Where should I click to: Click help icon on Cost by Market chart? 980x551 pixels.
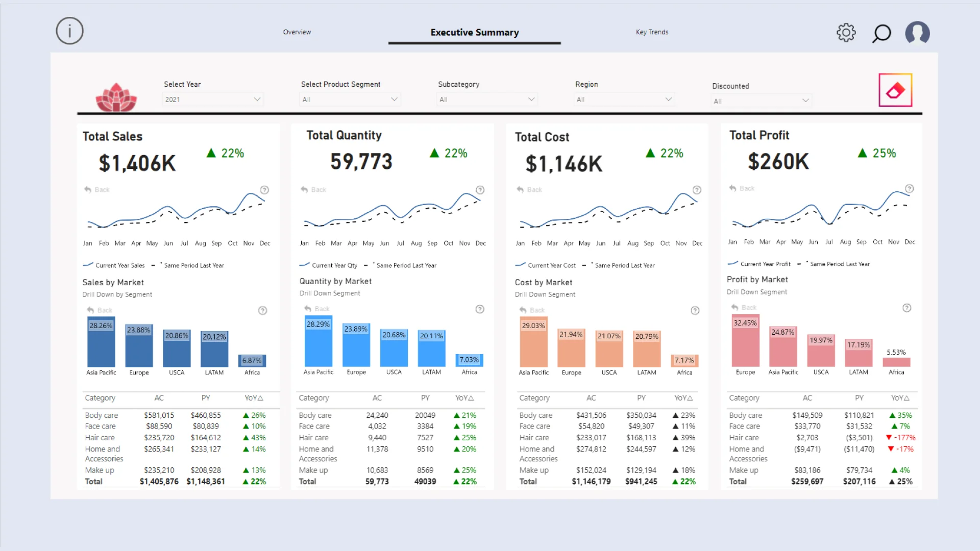695,310
